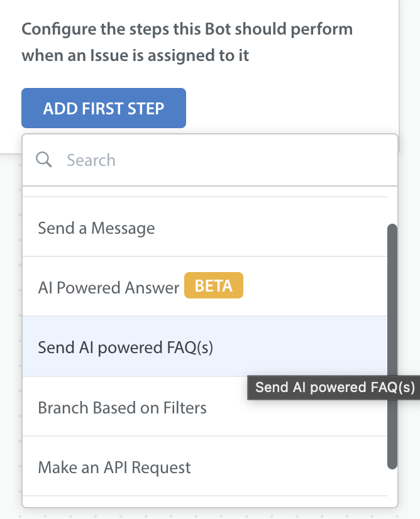Click the dark Send AI powered FAQ(s) tooltip
The height and width of the screenshot is (519, 420).
coord(334,387)
